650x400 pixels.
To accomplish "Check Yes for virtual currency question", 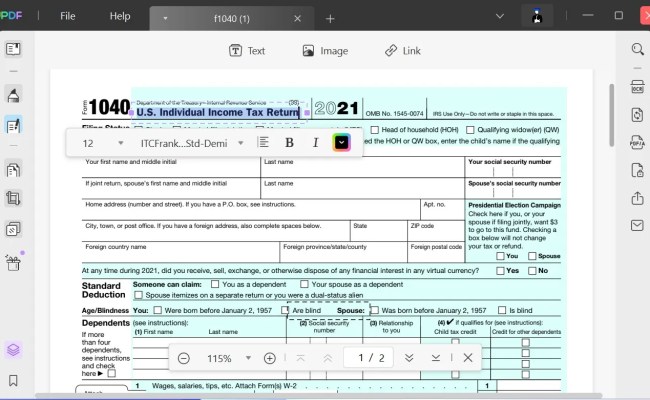I will (x=500, y=271).
